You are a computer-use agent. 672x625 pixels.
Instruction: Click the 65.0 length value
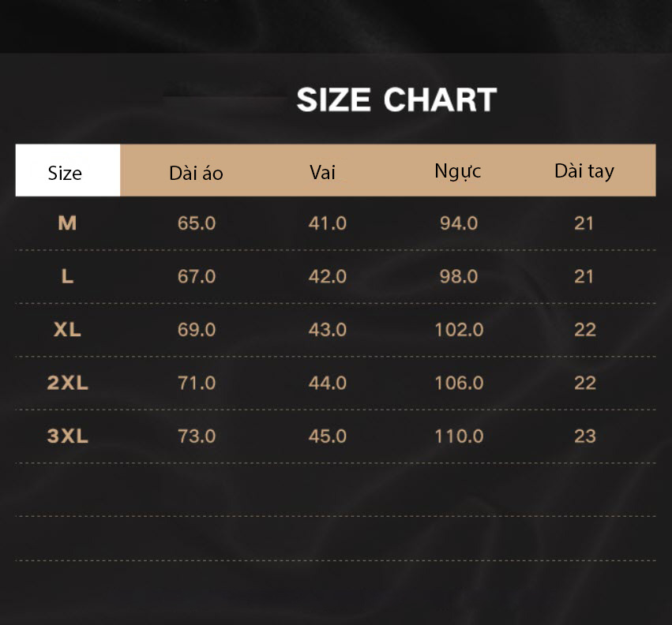[197, 223]
